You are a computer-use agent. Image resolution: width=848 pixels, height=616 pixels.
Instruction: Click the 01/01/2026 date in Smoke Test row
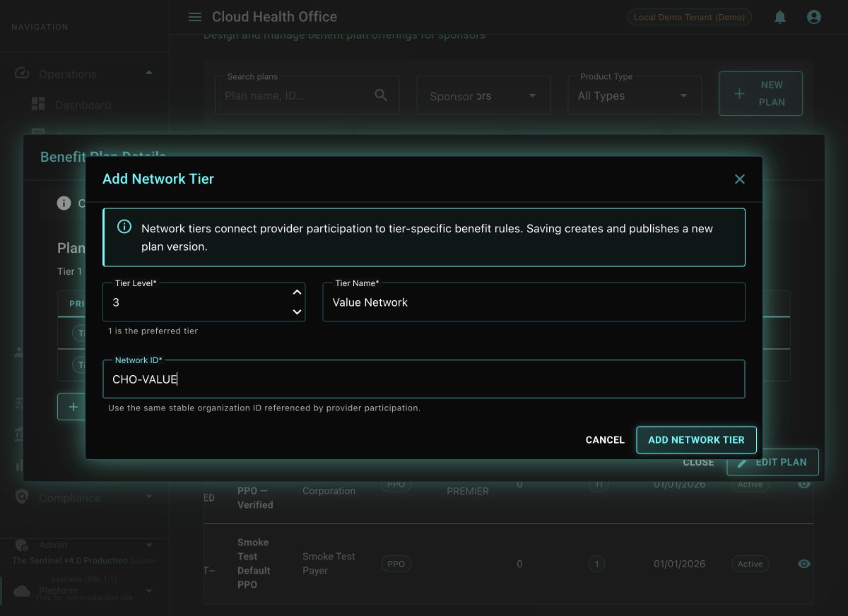tap(679, 564)
